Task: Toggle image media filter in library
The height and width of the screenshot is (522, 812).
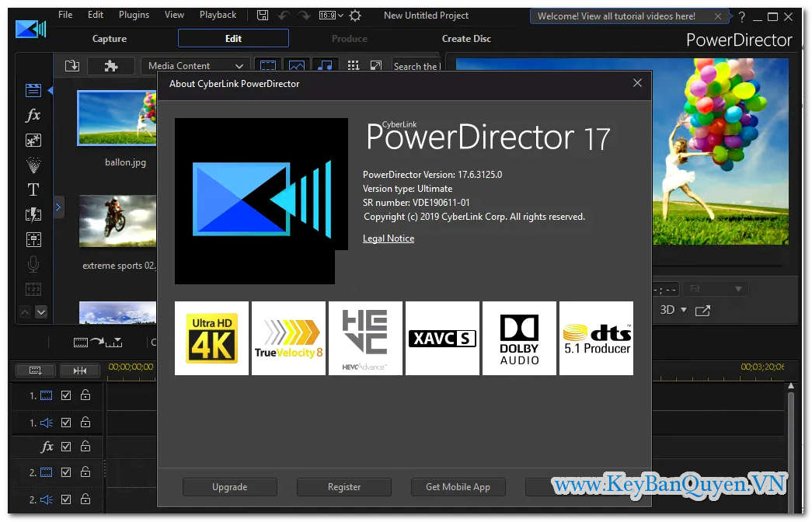Action: (x=296, y=66)
